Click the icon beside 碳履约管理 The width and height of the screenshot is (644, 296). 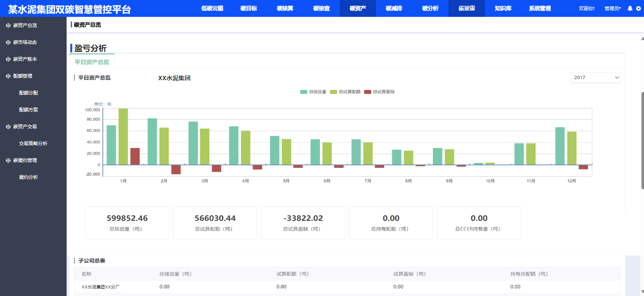(8, 160)
